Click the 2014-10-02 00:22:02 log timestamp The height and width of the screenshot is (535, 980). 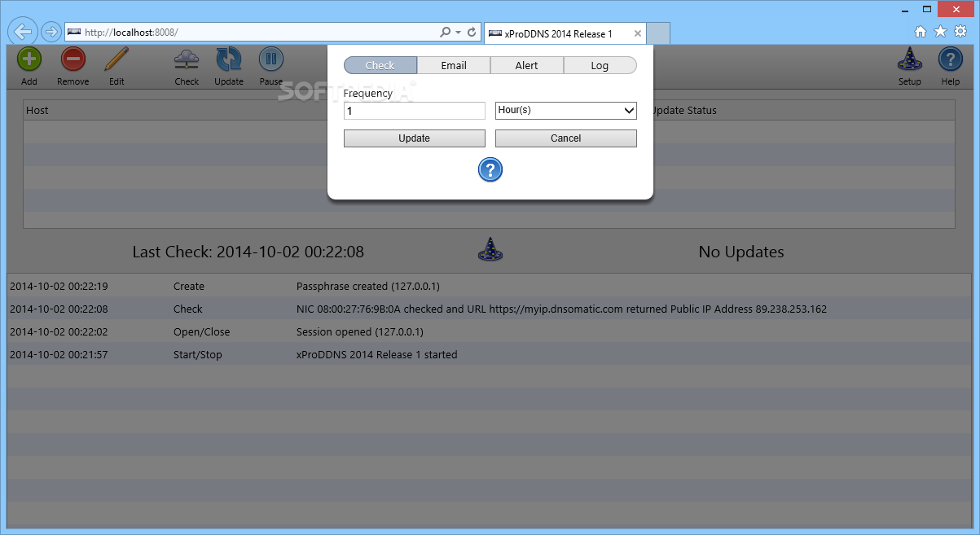59,332
